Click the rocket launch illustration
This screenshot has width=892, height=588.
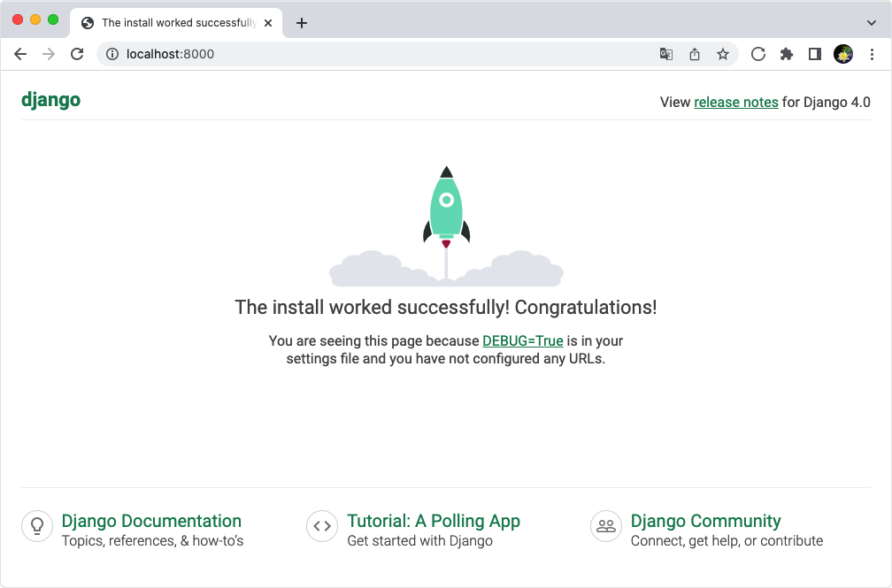446,226
